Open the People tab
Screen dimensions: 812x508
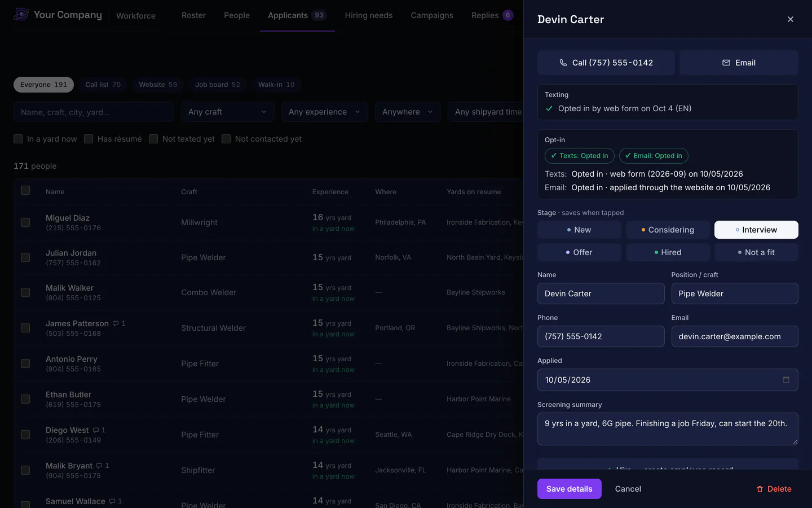237,15
